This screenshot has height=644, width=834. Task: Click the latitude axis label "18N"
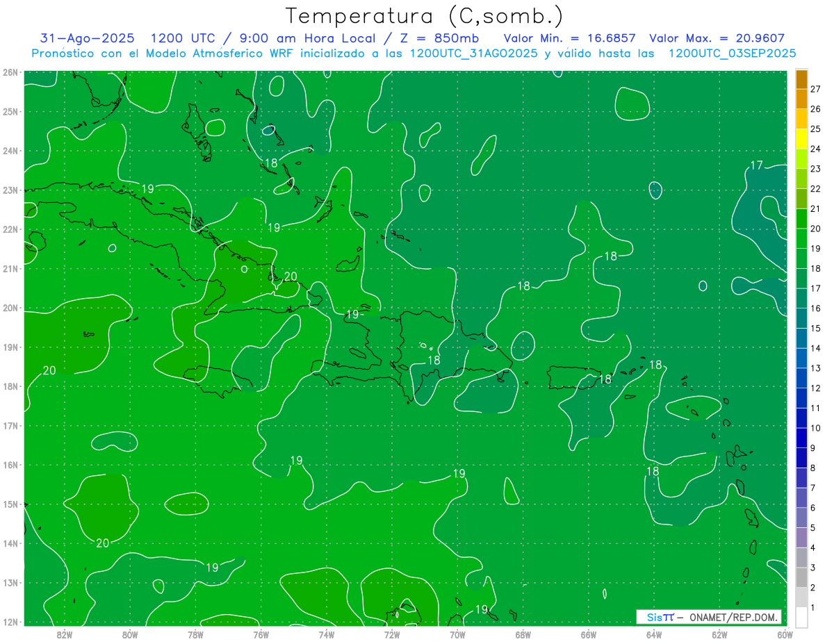point(10,386)
